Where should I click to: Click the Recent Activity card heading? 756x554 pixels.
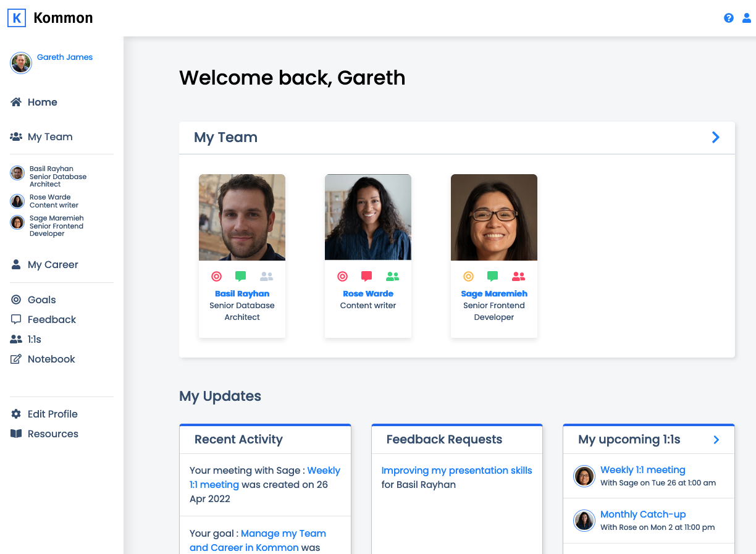tap(238, 439)
